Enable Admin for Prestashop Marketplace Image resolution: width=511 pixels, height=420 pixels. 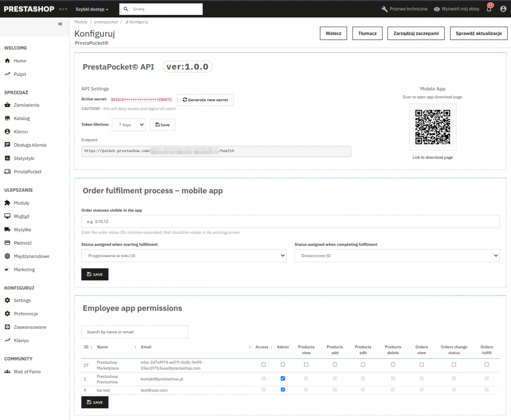pyautogui.click(x=283, y=365)
